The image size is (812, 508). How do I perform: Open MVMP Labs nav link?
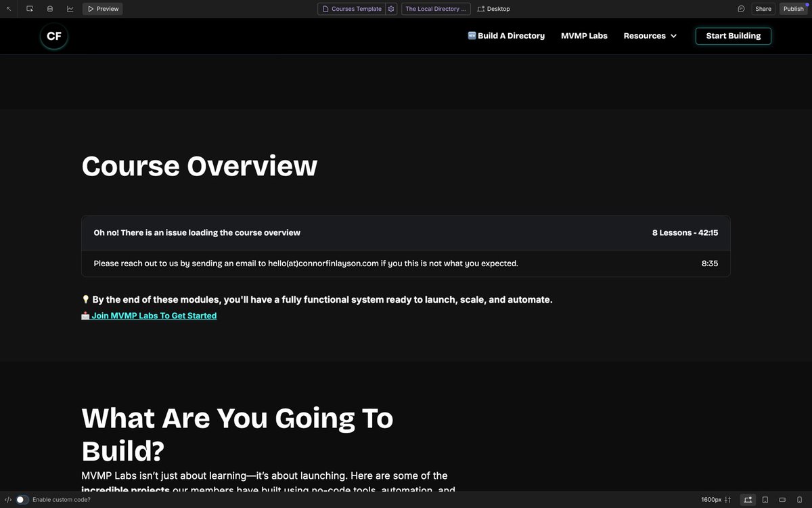pyautogui.click(x=584, y=36)
